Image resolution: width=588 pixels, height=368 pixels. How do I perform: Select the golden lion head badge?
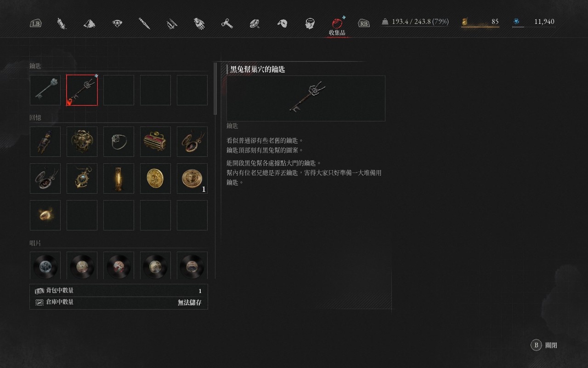click(82, 142)
